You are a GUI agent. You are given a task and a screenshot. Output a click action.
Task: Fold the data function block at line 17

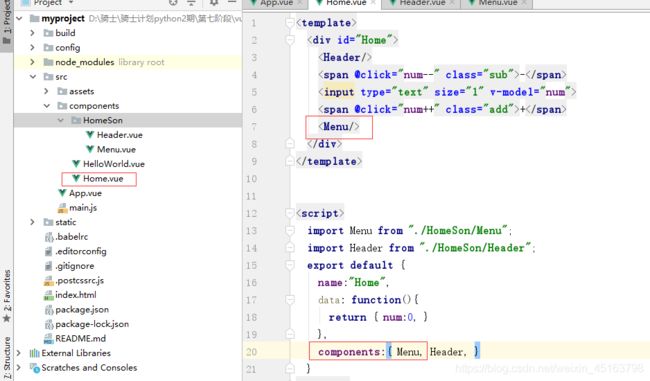tap(290, 299)
